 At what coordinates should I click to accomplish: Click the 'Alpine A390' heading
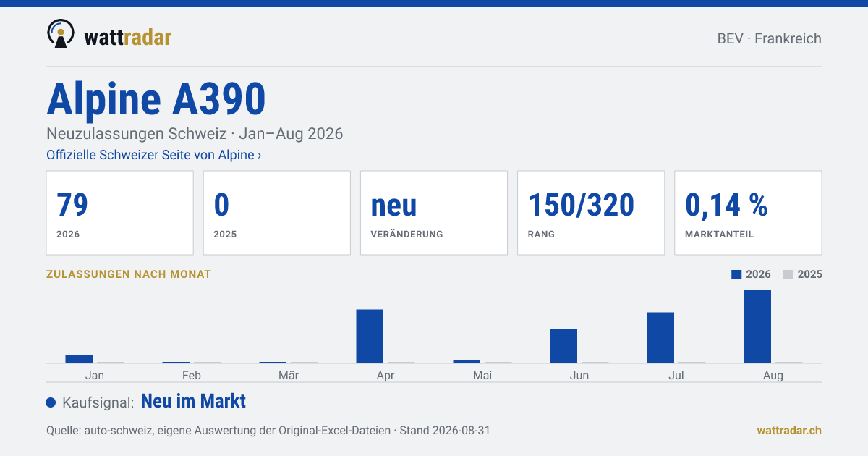pos(156,99)
